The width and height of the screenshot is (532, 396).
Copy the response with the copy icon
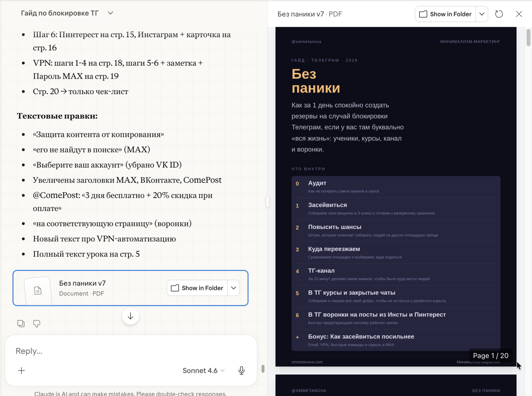(x=21, y=323)
